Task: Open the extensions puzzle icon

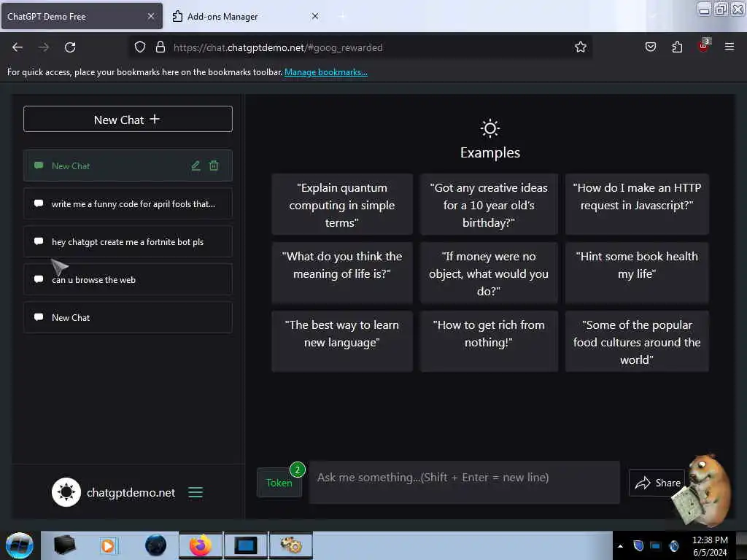Action: coord(677,47)
